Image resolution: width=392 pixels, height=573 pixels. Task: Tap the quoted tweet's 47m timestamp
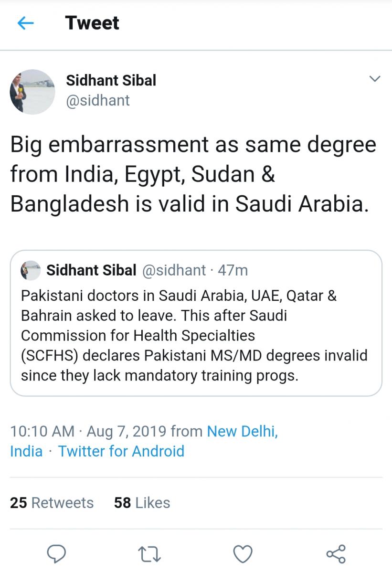(x=233, y=270)
